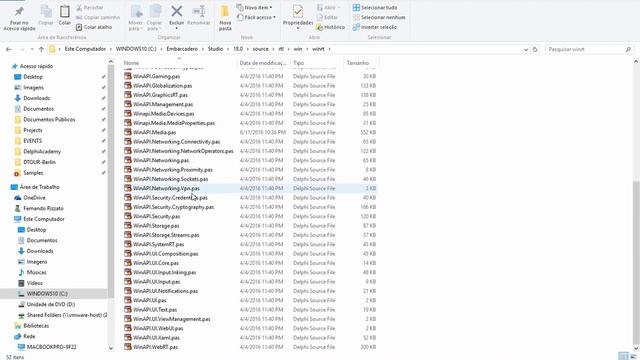Switch to large icons view toggle

pos(633,356)
